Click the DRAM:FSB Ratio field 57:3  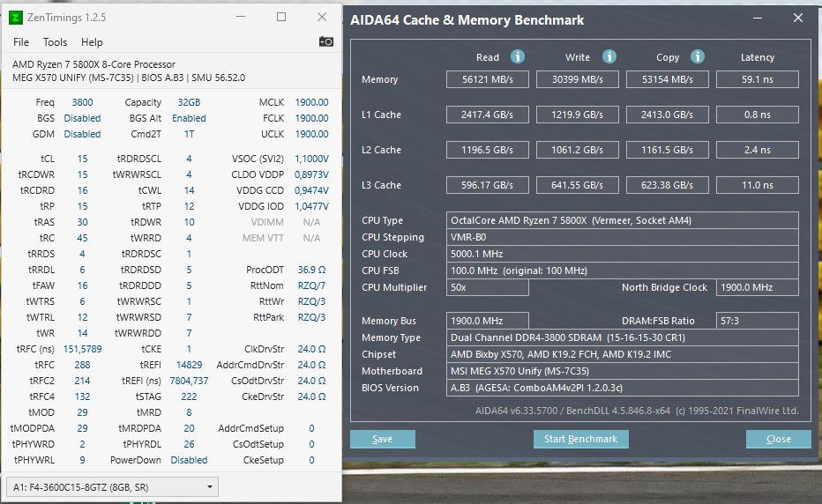758,321
